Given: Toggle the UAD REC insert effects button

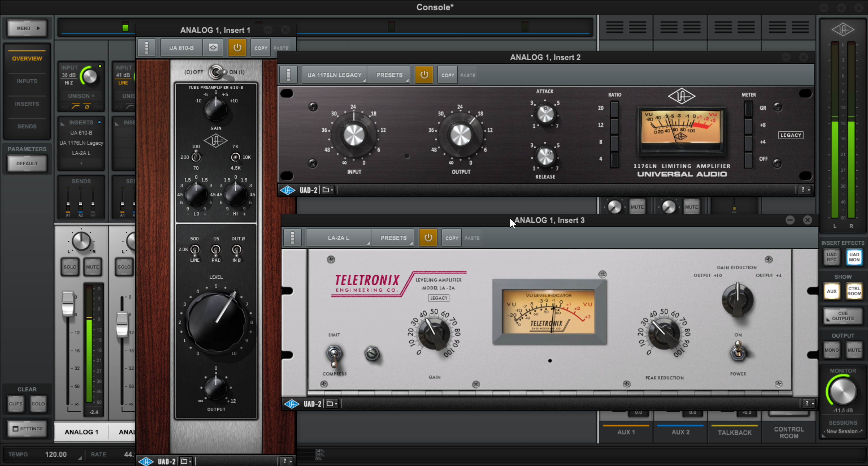Looking at the screenshot, I should pos(831,257).
